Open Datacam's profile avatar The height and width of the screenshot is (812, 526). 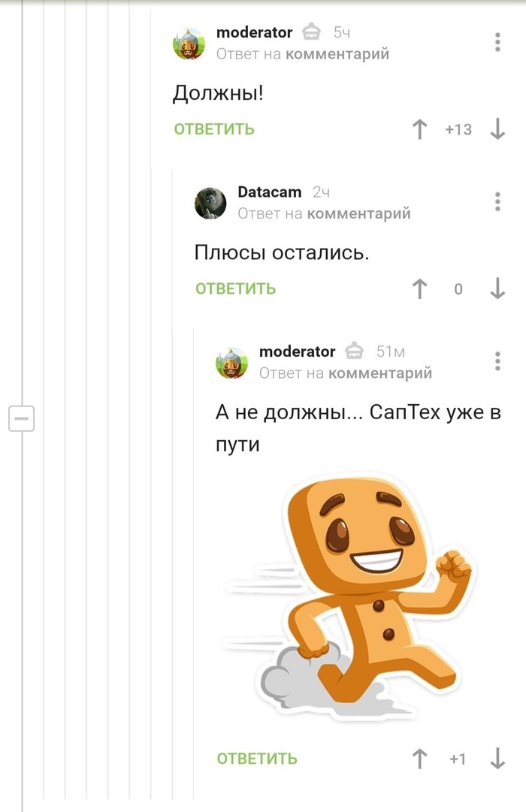pos(210,203)
